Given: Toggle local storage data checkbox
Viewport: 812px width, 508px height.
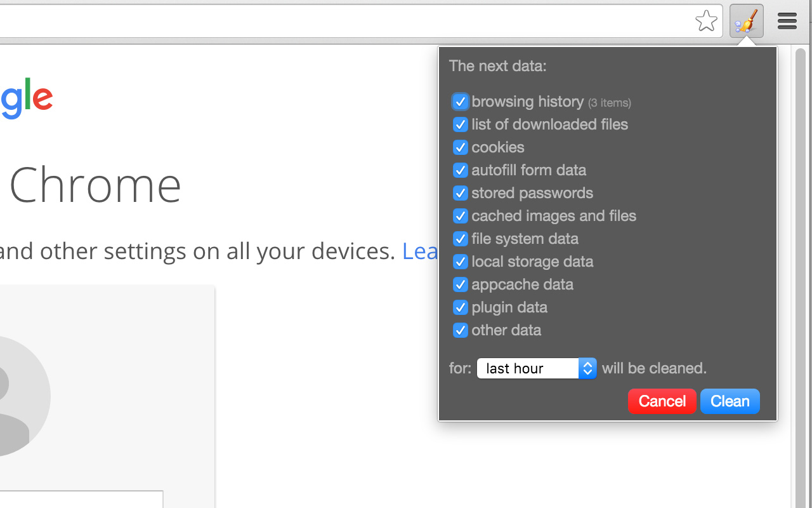Looking at the screenshot, I should [460, 262].
